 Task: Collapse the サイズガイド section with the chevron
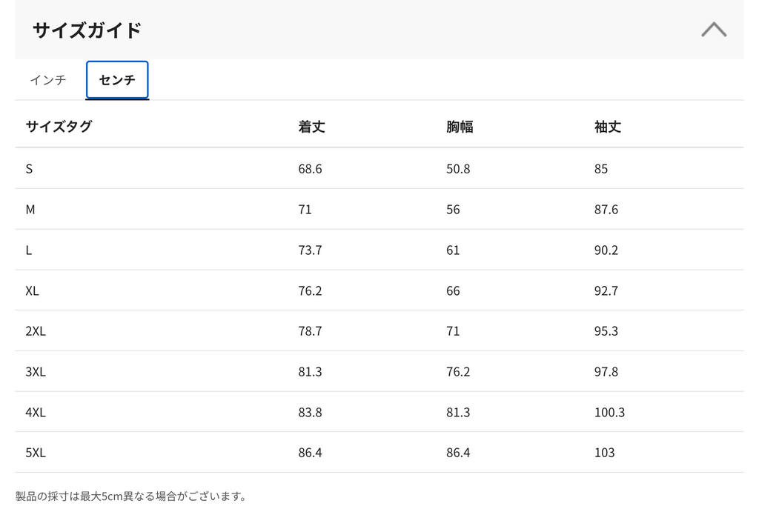[x=714, y=30]
